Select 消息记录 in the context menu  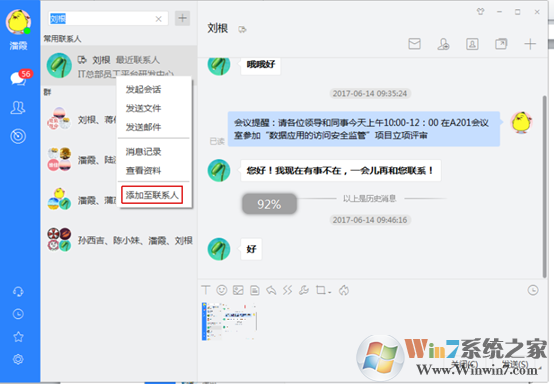(143, 152)
